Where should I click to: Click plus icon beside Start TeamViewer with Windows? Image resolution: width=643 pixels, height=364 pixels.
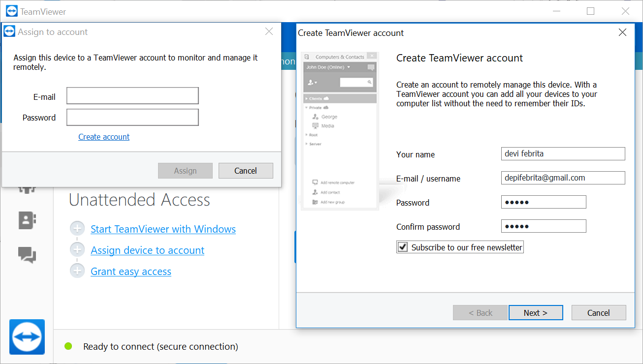point(77,229)
